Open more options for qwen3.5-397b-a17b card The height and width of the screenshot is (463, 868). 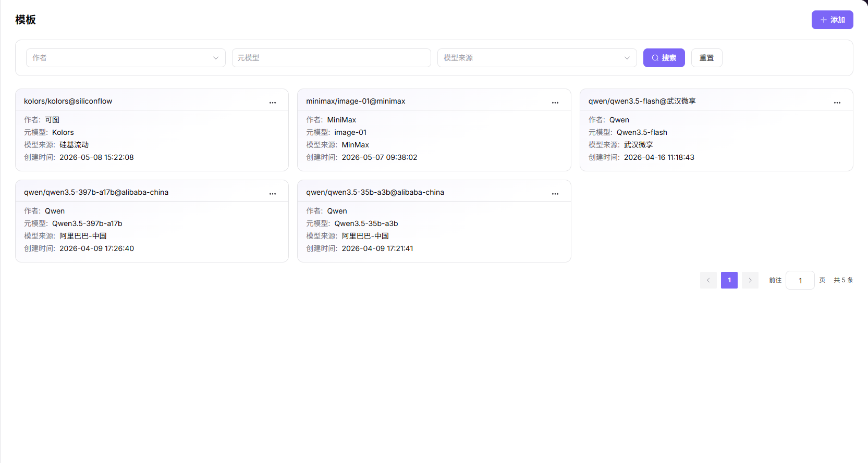pos(273,194)
